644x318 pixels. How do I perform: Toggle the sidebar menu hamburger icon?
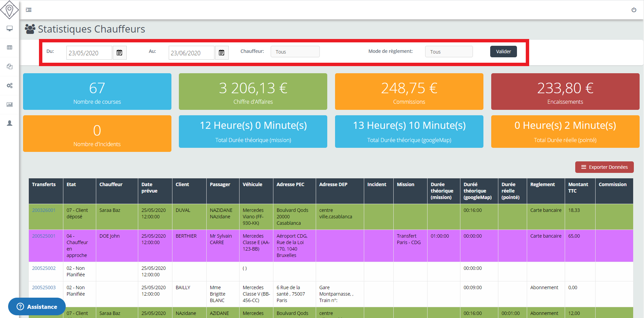coord(29,10)
